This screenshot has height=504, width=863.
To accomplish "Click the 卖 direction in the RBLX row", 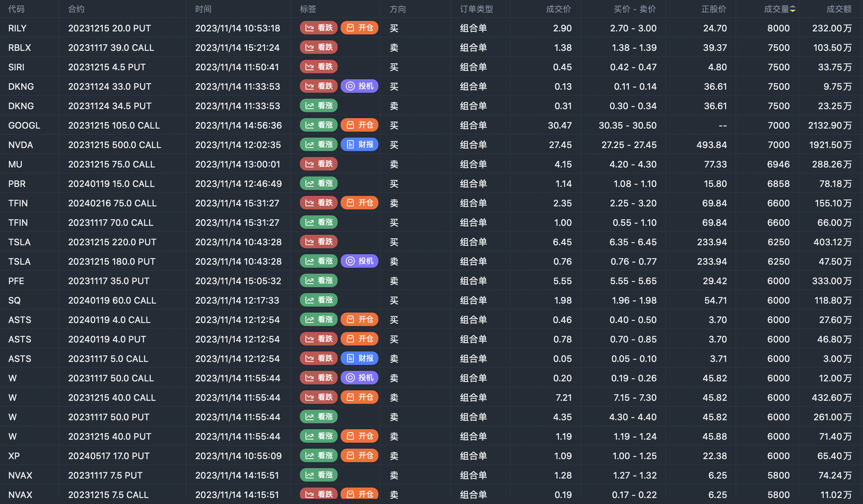I will point(394,47).
